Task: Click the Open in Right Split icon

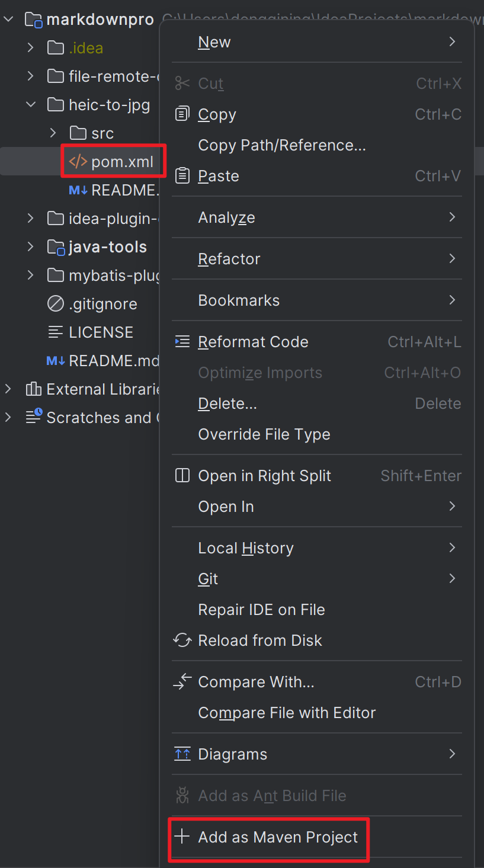Action: pyautogui.click(x=182, y=475)
